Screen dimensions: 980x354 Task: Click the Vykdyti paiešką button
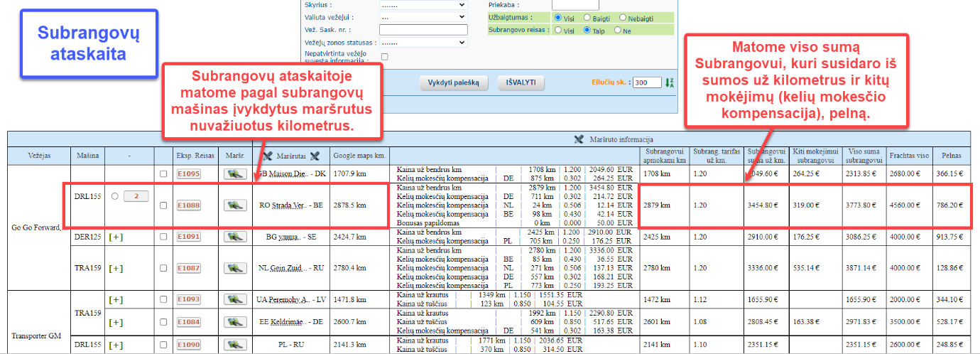[454, 82]
